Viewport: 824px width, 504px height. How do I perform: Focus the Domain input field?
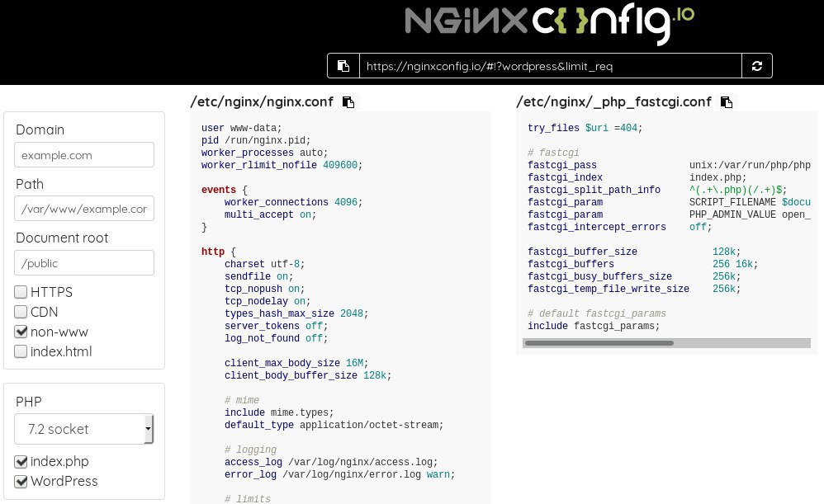pyautogui.click(x=84, y=155)
